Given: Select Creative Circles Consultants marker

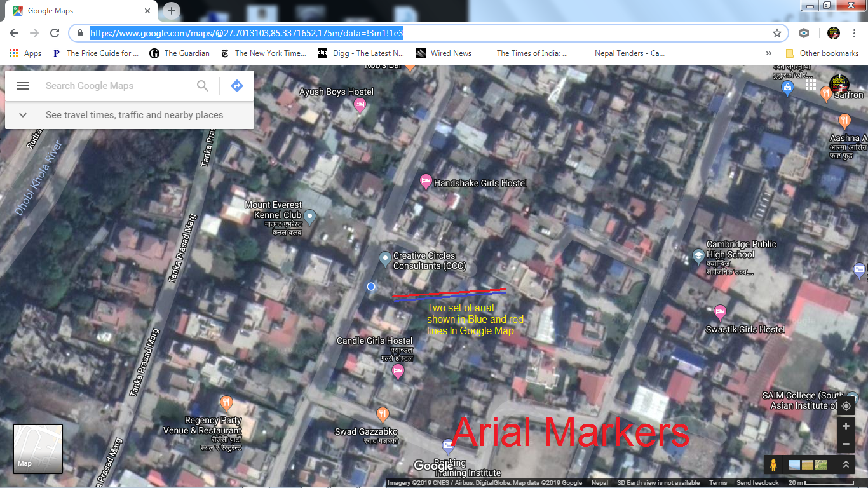Looking at the screenshot, I should point(384,259).
